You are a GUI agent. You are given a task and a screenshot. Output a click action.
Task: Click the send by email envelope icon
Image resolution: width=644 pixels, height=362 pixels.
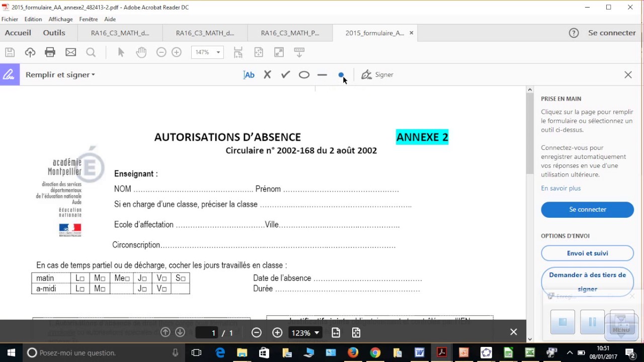click(x=70, y=52)
